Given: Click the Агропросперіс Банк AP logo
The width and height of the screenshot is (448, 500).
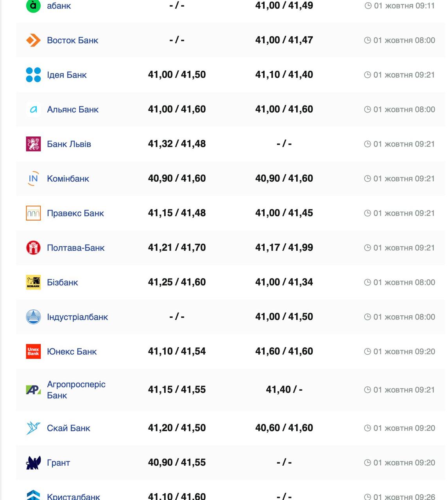Looking at the screenshot, I should point(33,390).
